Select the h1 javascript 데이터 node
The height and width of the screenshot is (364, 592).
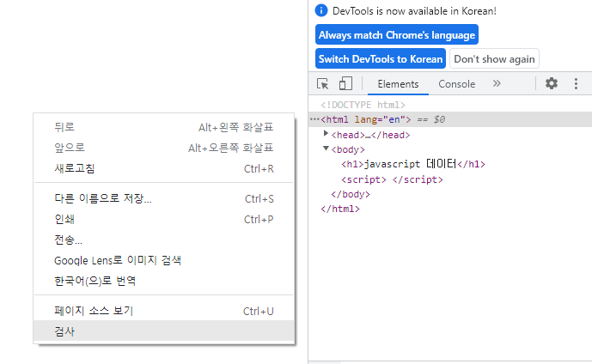click(413, 164)
